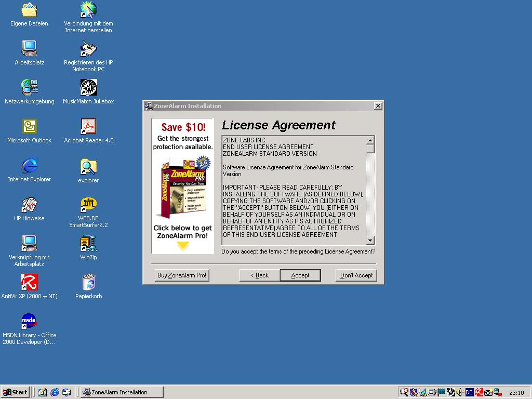
Task: Select the HP Hinweise desktop shortcut
Action: point(29,209)
